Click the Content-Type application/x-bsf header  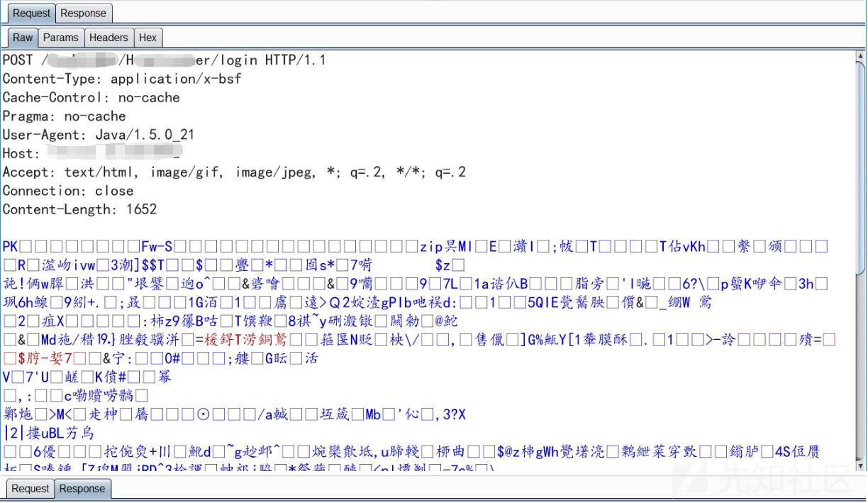[122, 79]
